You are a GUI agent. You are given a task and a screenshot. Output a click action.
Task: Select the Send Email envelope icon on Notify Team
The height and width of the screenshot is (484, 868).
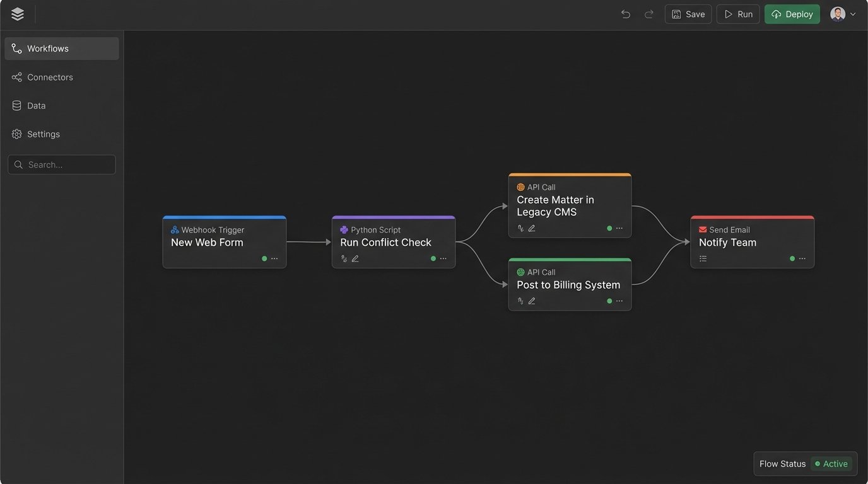[x=703, y=229]
